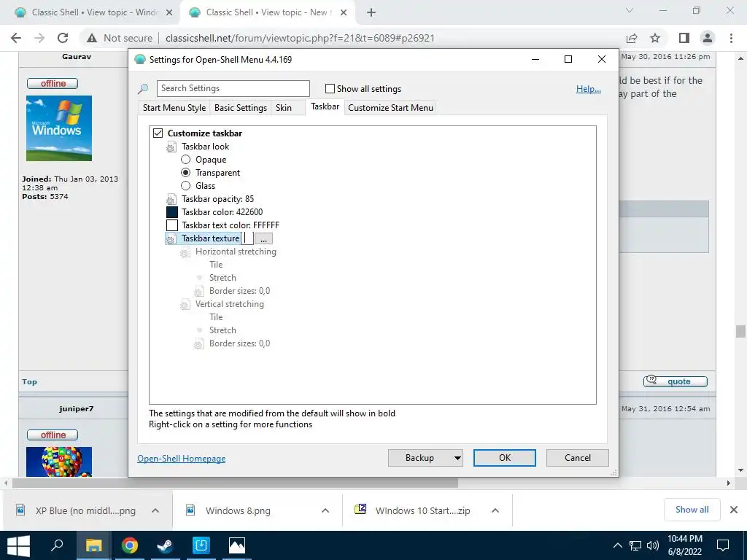Open the notification center icon
Screen dimensions: 747x560
(x=723, y=545)
